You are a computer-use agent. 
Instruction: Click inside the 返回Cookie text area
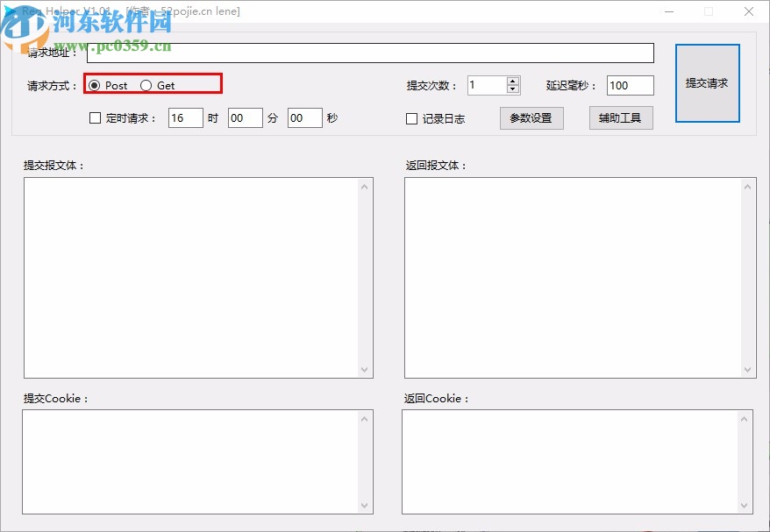coord(570,460)
